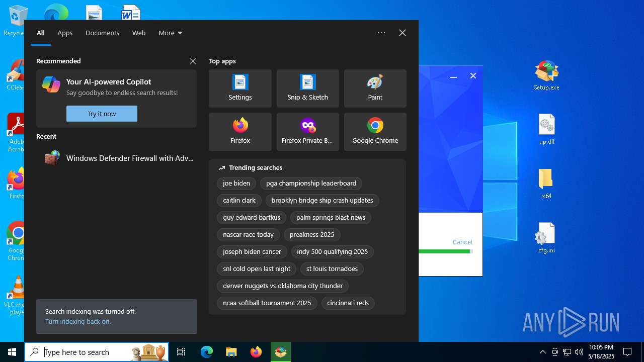The height and width of the screenshot is (362, 644).
Task: Click the Copilot logo icon
Action: 51,84
